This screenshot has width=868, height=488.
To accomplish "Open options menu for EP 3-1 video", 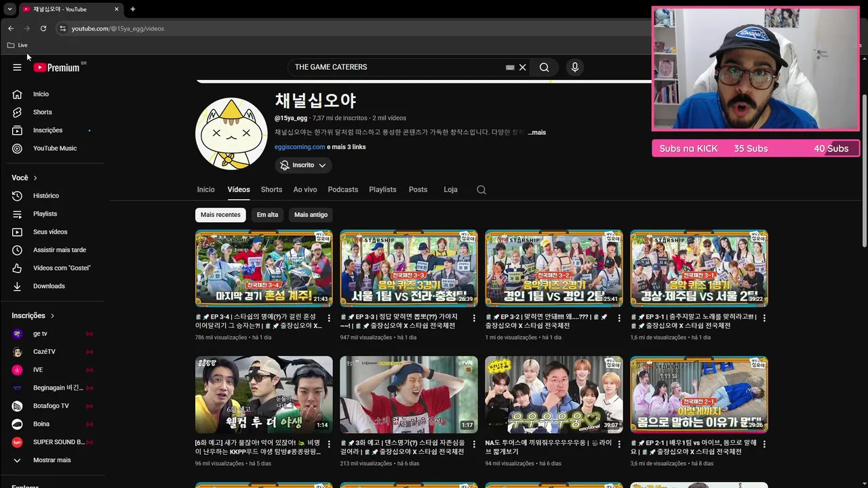I will (x=764, y=318).
